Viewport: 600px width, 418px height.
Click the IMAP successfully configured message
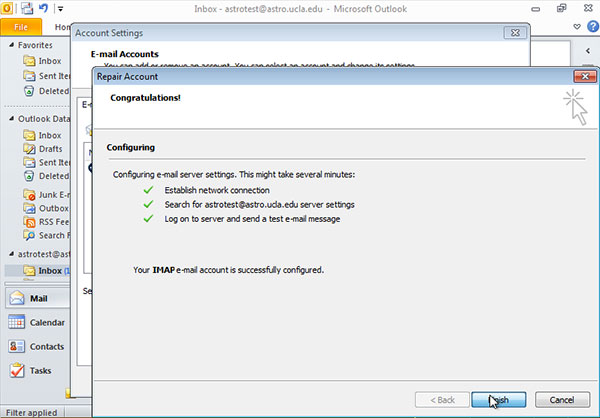[x=228, y=270]
